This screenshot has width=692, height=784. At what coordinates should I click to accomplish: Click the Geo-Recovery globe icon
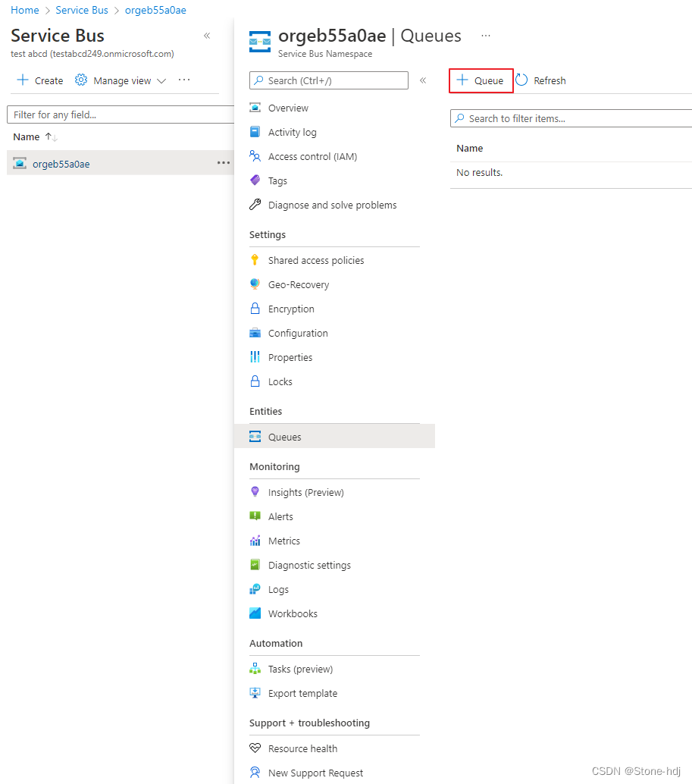click(x=255, y=284)
